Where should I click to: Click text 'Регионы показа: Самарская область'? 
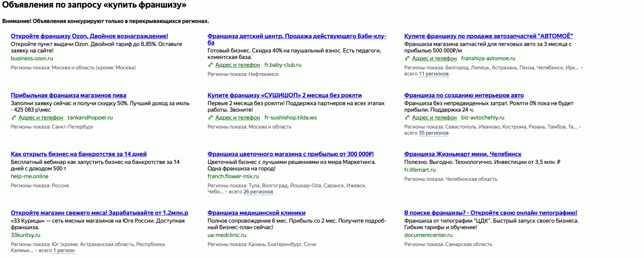(448, 244)
